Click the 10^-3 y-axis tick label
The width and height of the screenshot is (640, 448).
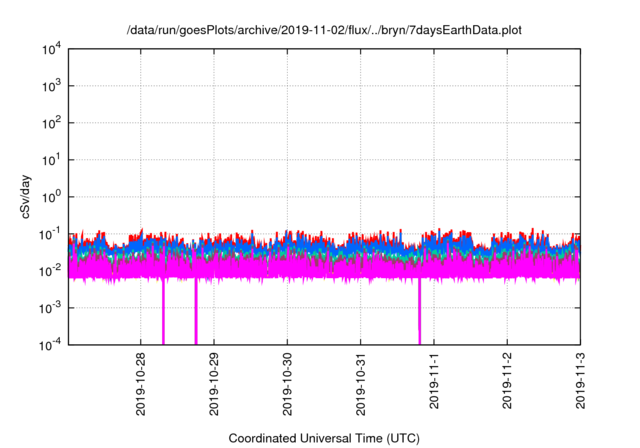pos(51,308)
